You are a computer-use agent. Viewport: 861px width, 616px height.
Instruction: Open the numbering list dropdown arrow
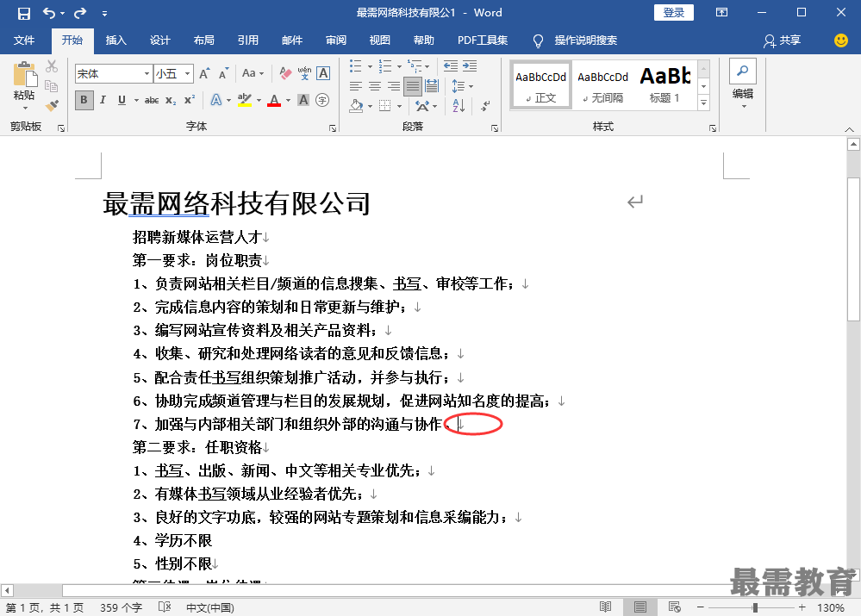399,66
